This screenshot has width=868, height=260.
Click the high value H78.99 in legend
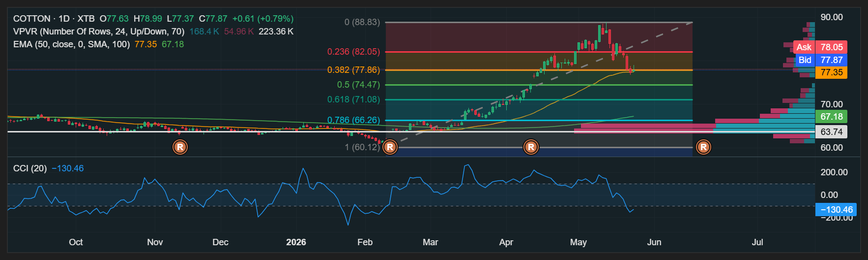(x=147, y=19)
